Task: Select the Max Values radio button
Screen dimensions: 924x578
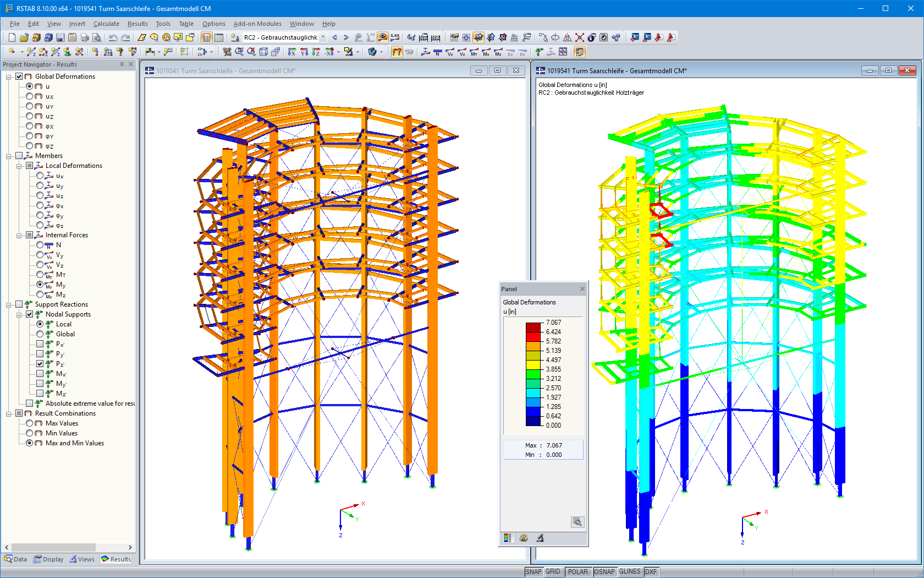Action: tap(30, 423)
